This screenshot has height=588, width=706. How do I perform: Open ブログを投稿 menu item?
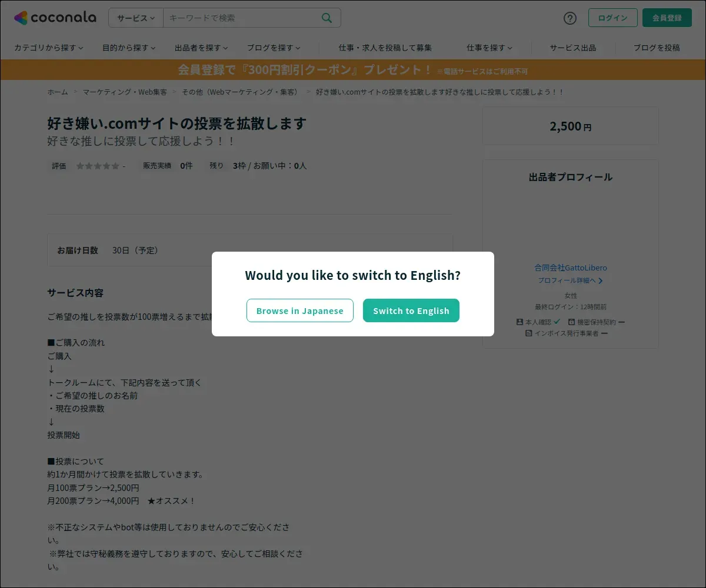pyautogui.click(x=657, y=48)
